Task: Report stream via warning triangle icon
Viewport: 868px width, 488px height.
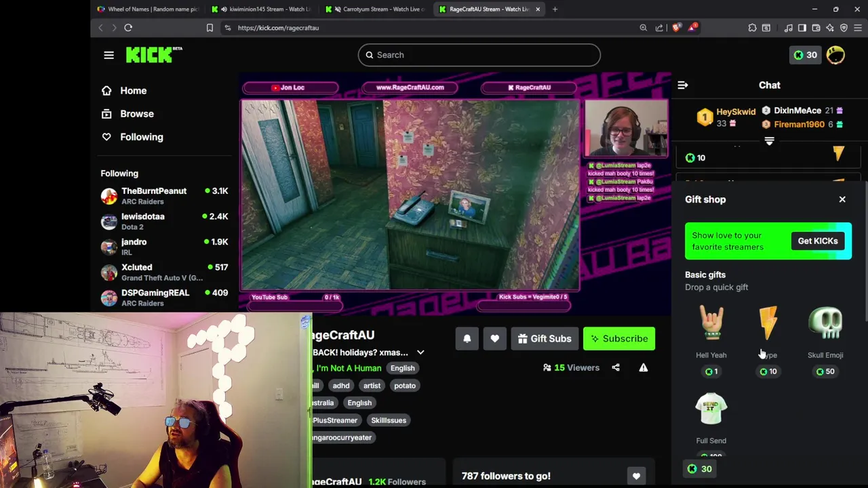Action: point(643,367)
